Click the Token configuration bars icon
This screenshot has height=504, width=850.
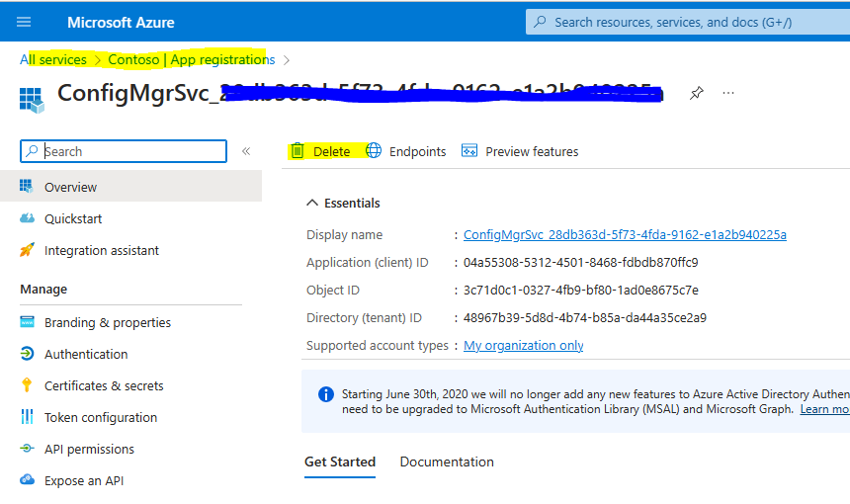27,416
